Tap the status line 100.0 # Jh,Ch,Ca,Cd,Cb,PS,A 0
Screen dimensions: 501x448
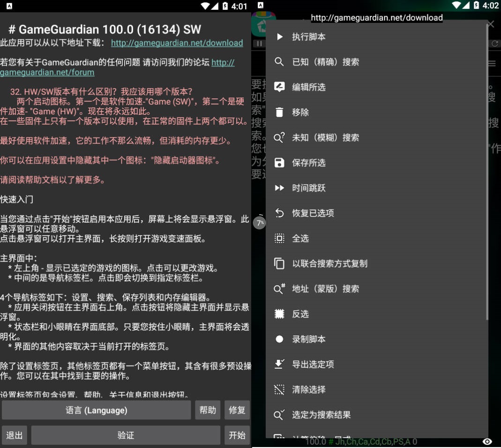(x=361, y=441)
